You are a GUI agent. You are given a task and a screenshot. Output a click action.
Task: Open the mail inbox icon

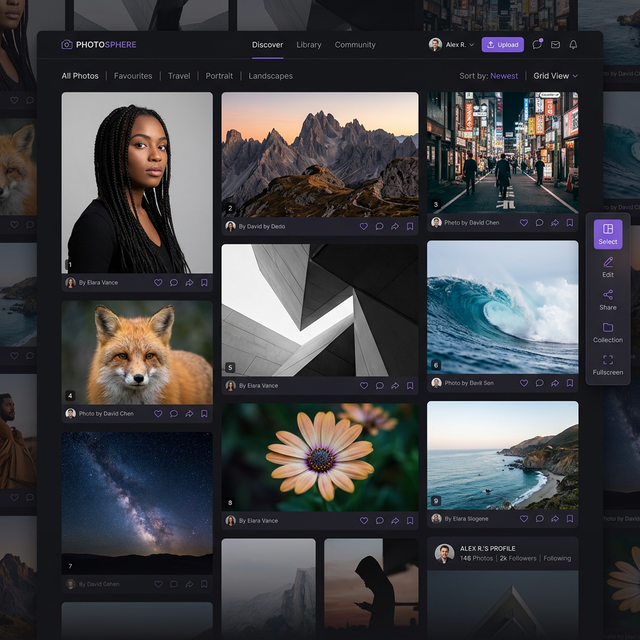555,45
